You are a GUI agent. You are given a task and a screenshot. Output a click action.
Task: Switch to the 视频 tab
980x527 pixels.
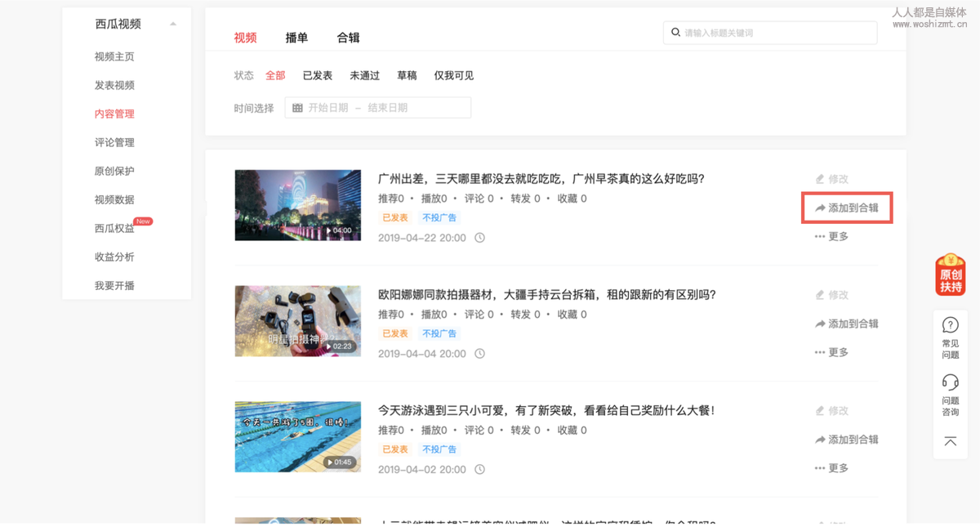[245, 38]
